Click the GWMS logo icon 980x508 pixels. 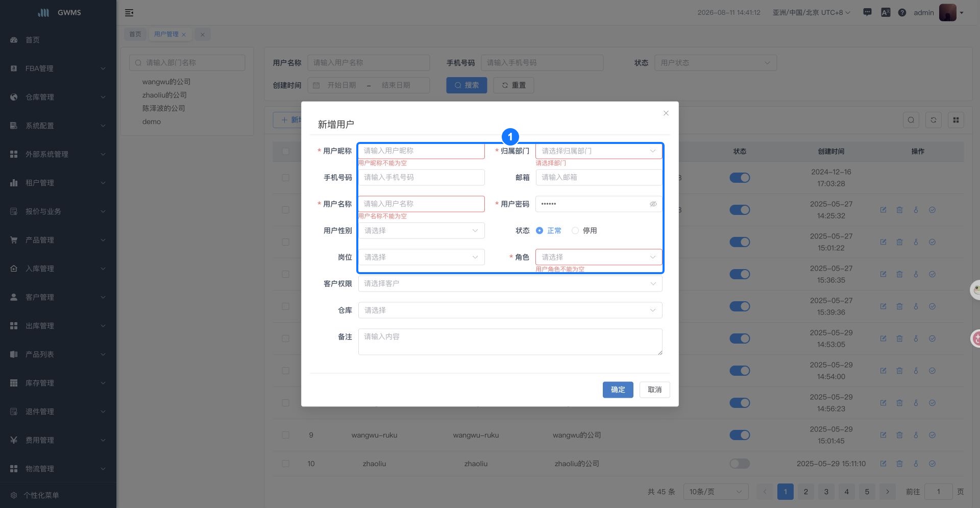click(44, 13)
